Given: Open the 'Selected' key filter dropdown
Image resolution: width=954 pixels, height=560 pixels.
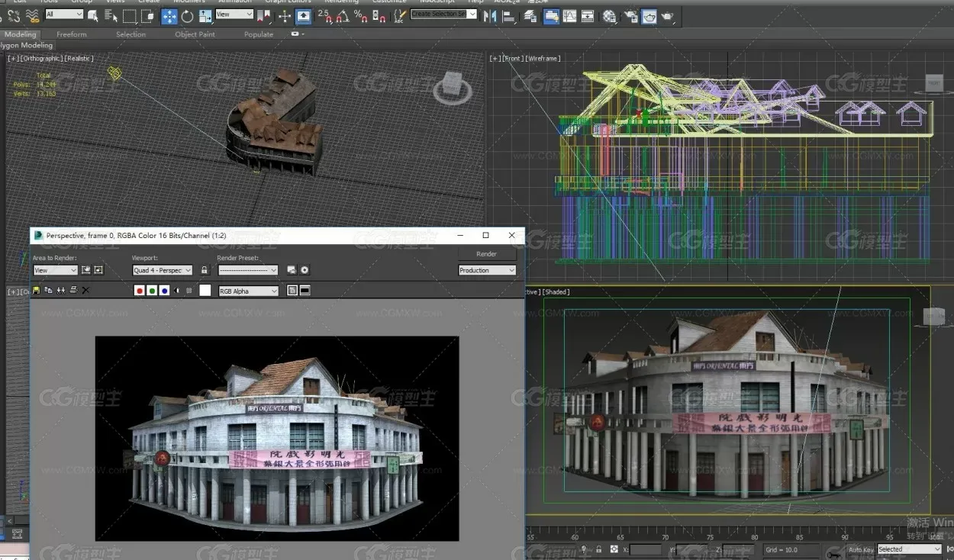Looking at the screenshot, I should click(x=909, y=549).
